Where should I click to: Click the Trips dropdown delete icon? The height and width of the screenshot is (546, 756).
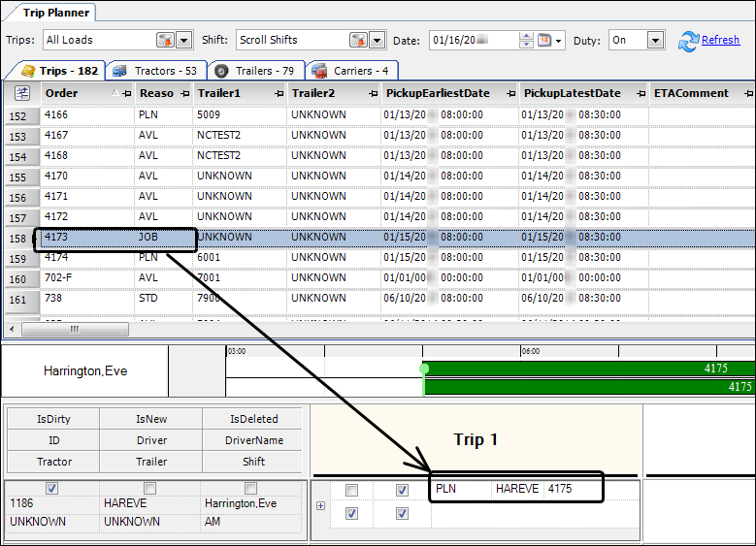(x=166, y=41)
